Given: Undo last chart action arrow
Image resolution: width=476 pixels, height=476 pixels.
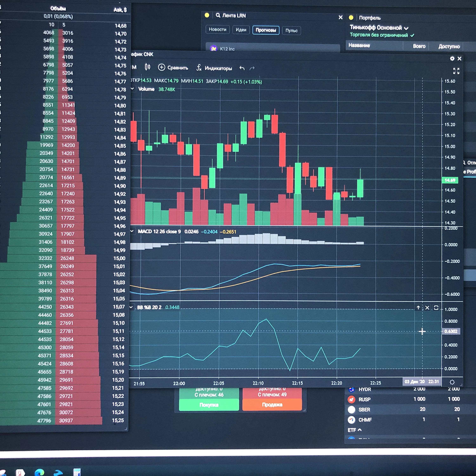Looking at the screenshot, I should tap(242, 68).
